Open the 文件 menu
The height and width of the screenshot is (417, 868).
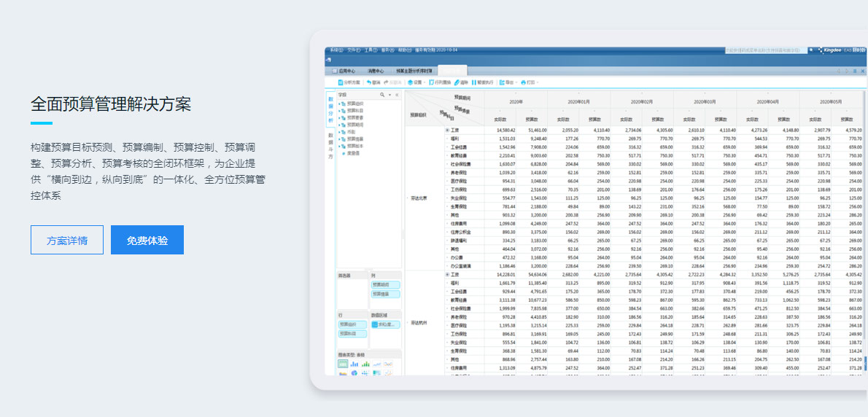pyautogui.click(x=354, y=50)
